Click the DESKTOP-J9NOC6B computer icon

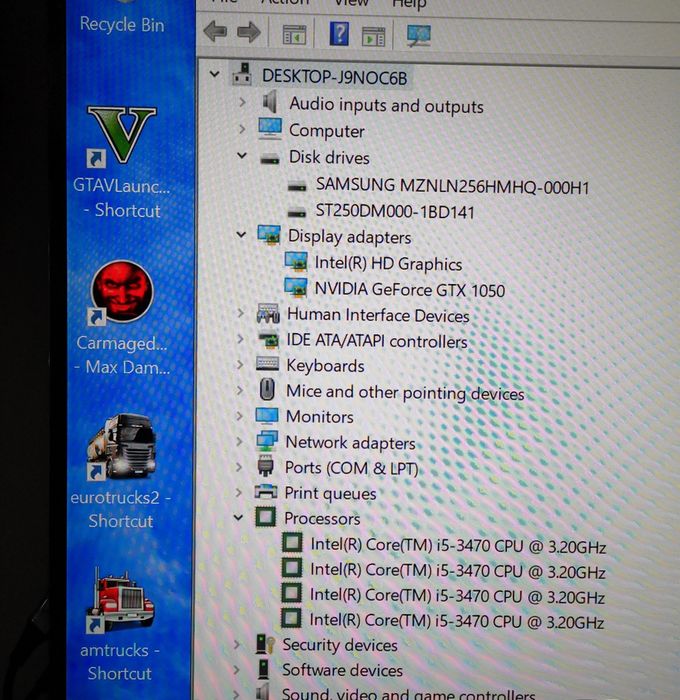click(242, 74)
